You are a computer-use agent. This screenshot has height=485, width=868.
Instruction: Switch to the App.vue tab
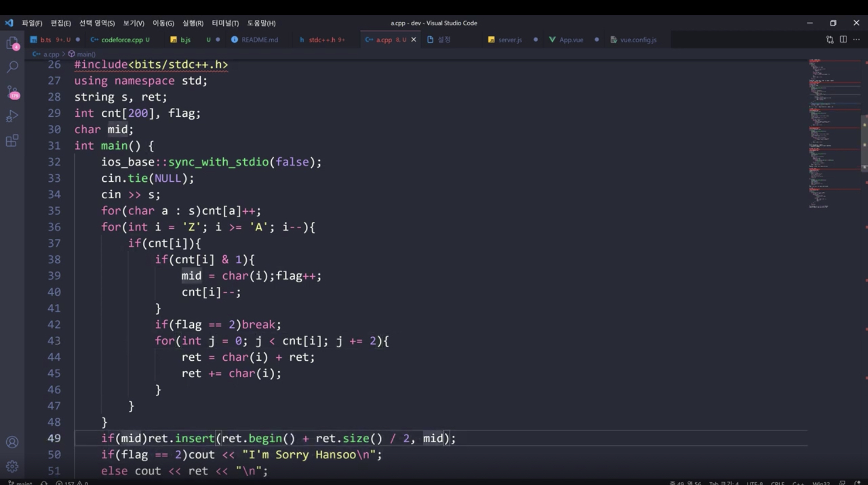click(574, 40)
